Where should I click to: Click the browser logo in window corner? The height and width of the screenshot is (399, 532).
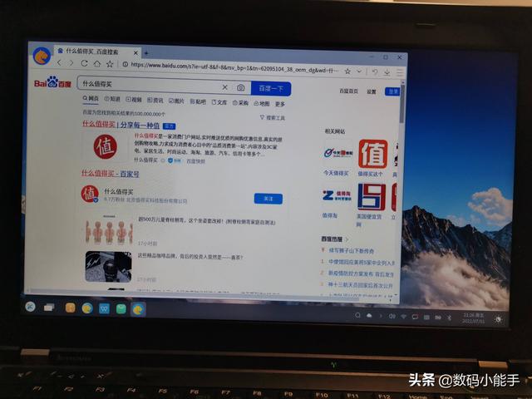42,56
